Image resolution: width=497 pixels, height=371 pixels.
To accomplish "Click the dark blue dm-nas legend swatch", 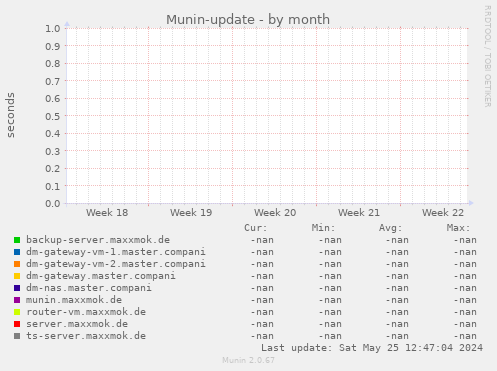I will (x=17, y=288).
